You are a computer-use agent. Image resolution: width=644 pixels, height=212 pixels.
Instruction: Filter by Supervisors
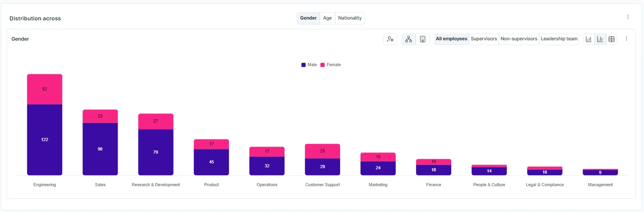pos(484,39)
